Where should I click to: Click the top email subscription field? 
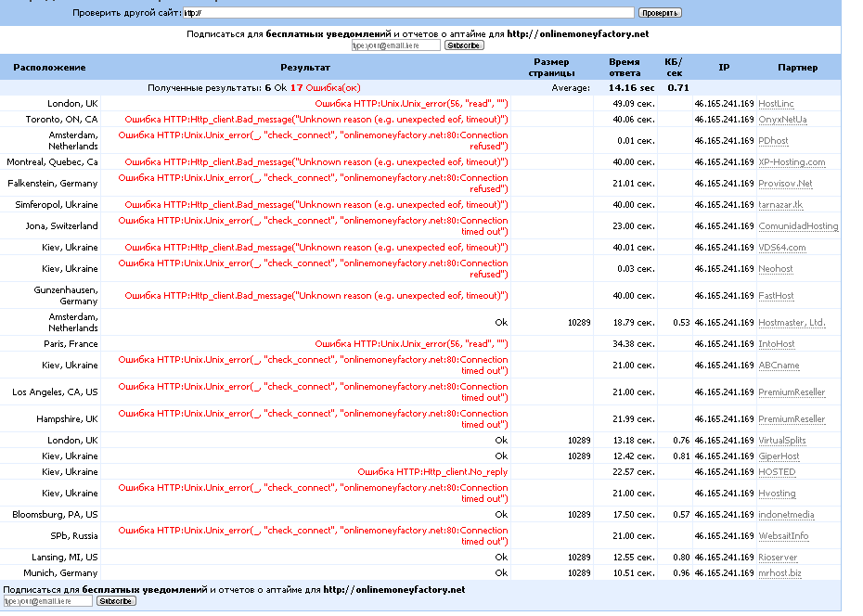(x=395, y=45)
